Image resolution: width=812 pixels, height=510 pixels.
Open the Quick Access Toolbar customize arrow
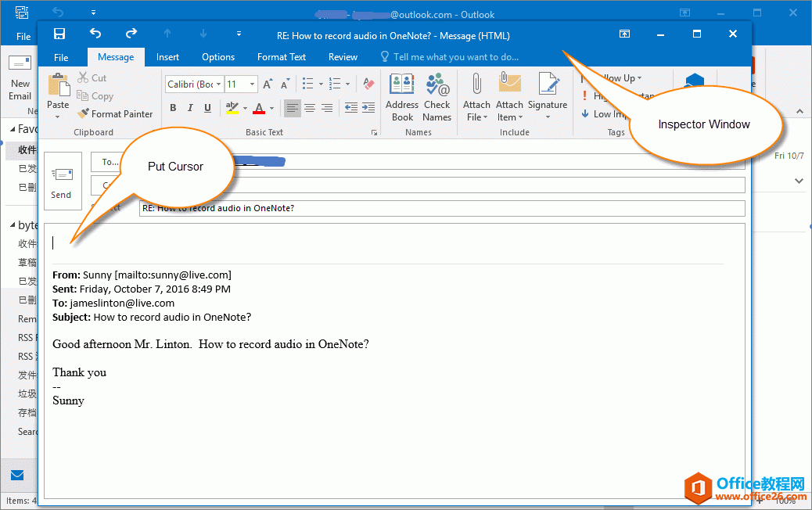click(x=239, y=34)
